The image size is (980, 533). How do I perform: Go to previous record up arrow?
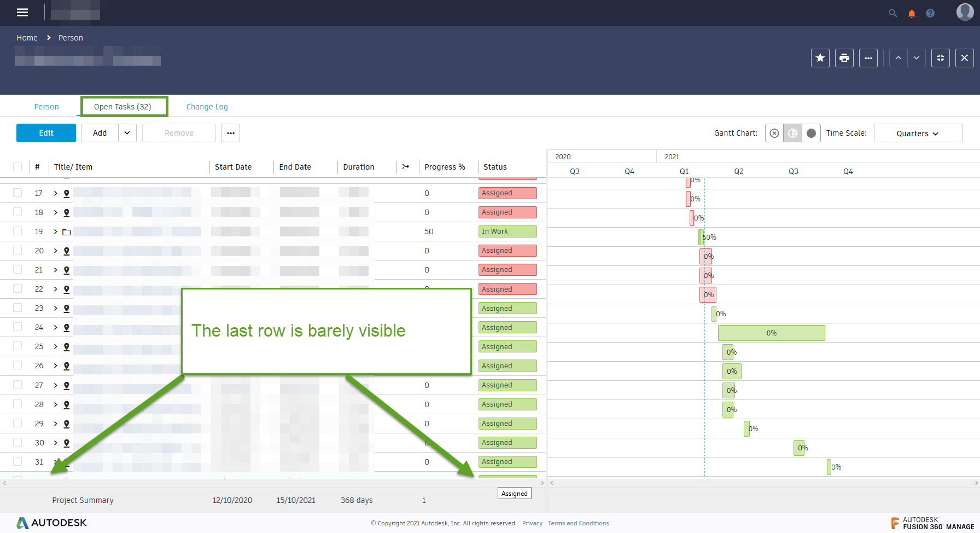click(x=898, y=58)
